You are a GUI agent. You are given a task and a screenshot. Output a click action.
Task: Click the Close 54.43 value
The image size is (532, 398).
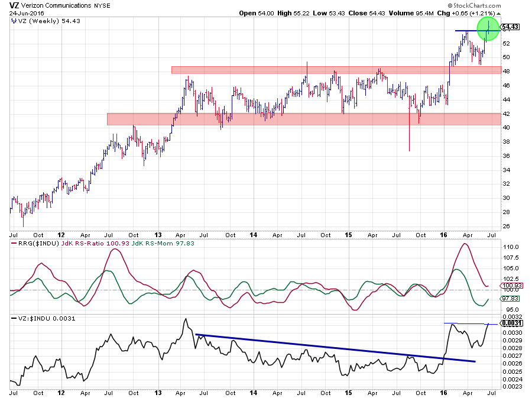point(366,13)
